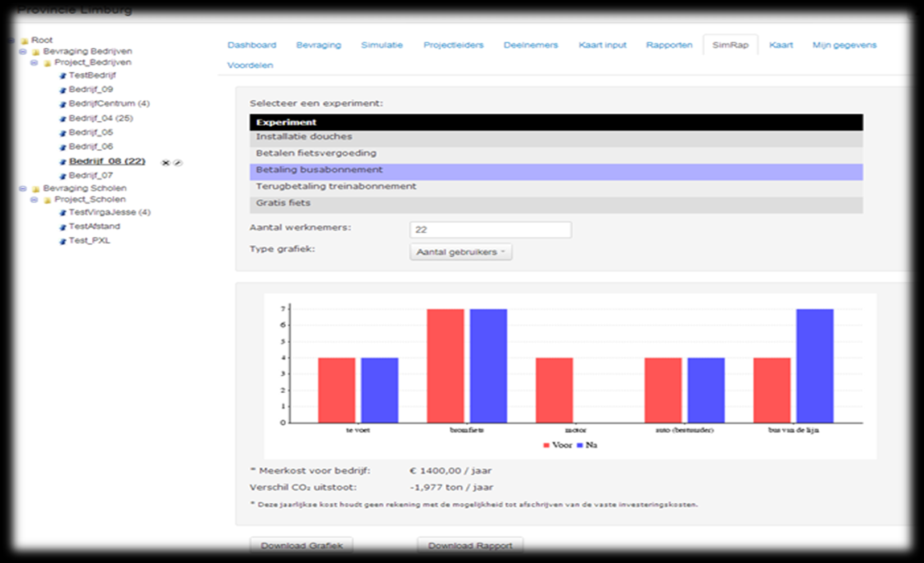Click the Aantal werknemers input field
Viewport: 924px width, 563px height.
coord(490,230)
